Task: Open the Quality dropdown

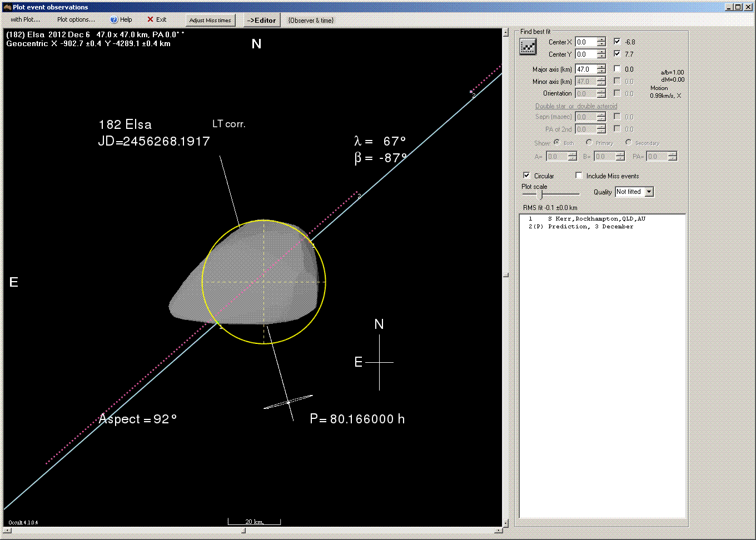Action: pos(649,192)
